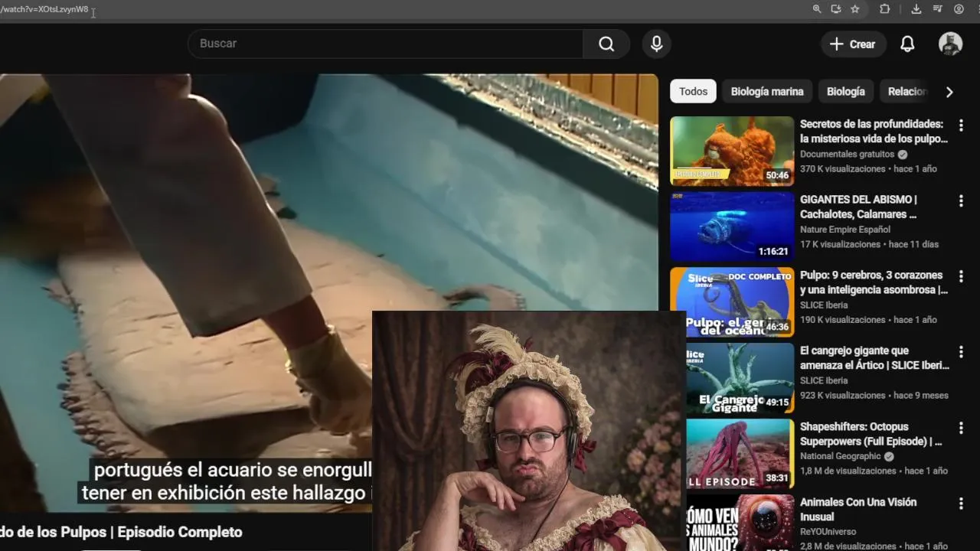Screen dimensions: 980x551
Task: Open the title Shapeshifters: Octopus Superpowers
Action: (871, 434)
